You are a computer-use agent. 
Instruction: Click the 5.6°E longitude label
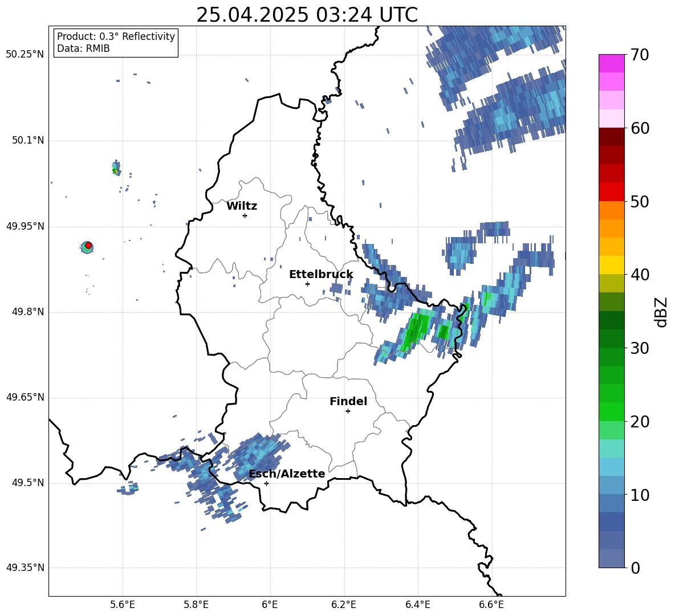123,605
